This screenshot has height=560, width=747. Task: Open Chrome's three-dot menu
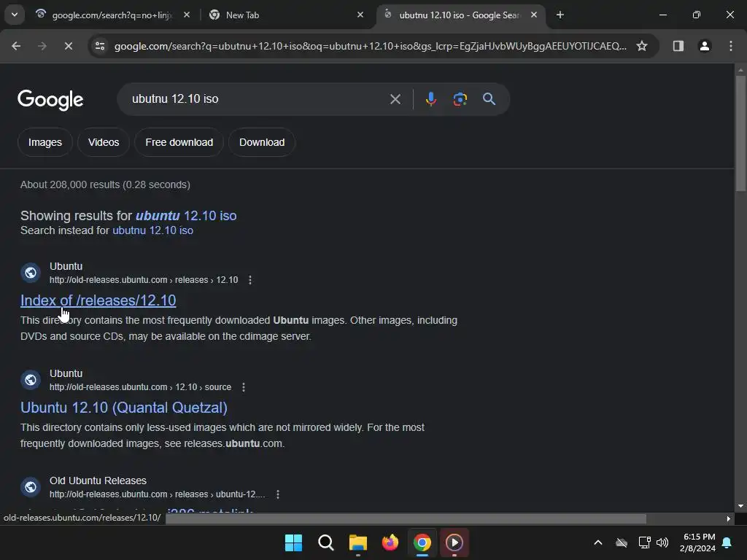731,46
